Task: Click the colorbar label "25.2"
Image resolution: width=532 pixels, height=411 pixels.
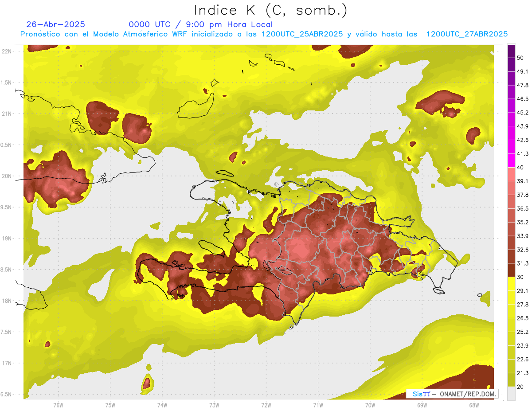Action: point(523,332)
